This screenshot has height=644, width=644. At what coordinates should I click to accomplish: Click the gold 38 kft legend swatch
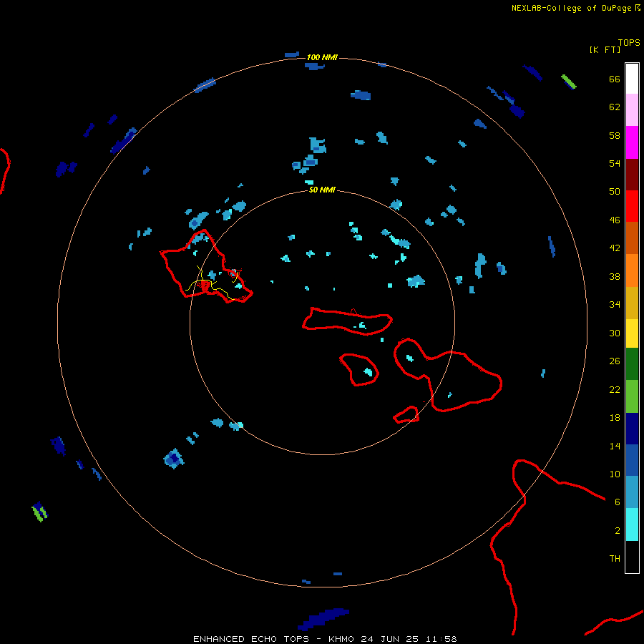point(632,303)
